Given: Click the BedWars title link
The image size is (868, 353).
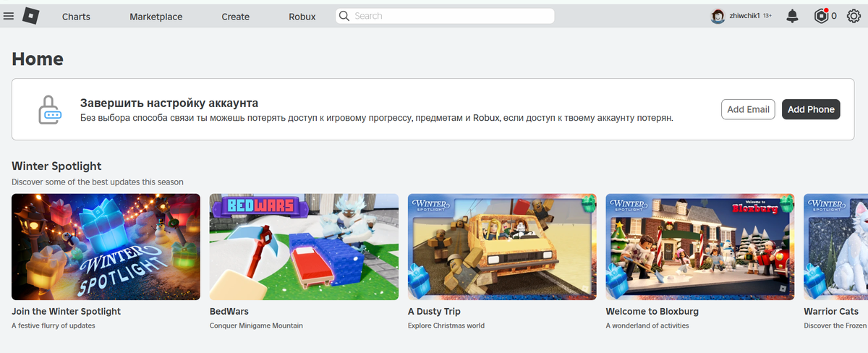Looking at the screenshot, I should tap(229, 311).
